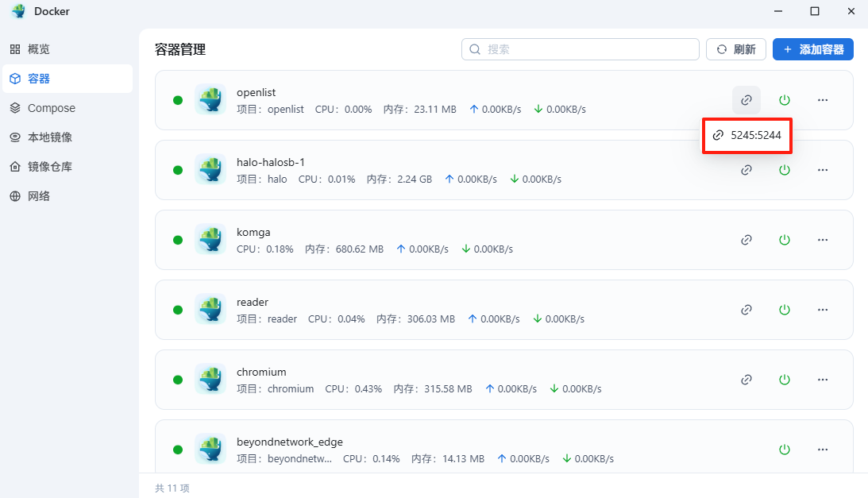Select beyondnetwork_edge container name
The height and width of the screenshot is (498, 868).
tap(290, 442)
